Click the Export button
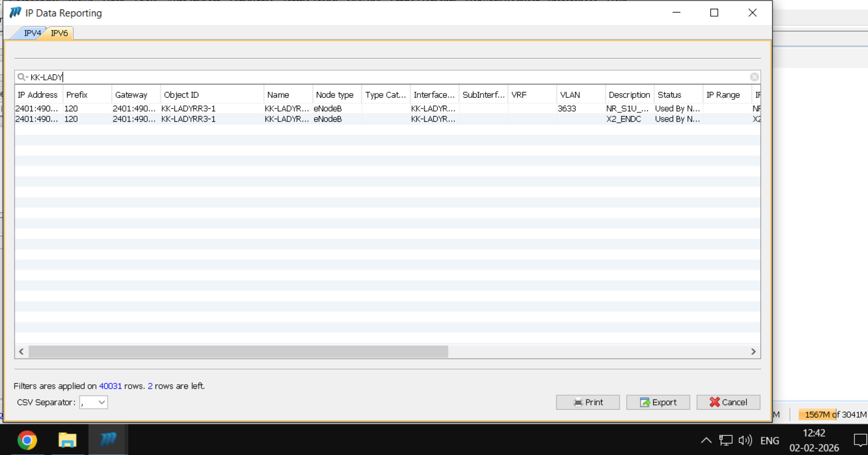The width and height of the screenshot is (868, 455). (x=658, y=402)
